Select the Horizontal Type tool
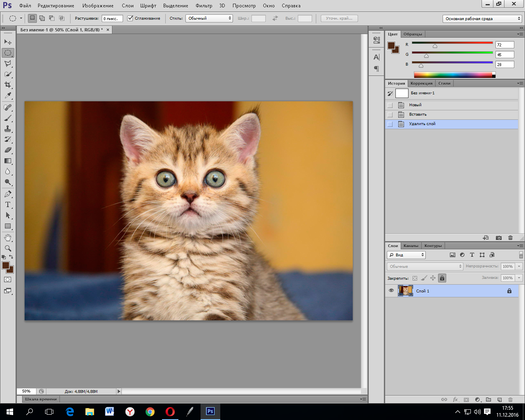 pos(8,205)
